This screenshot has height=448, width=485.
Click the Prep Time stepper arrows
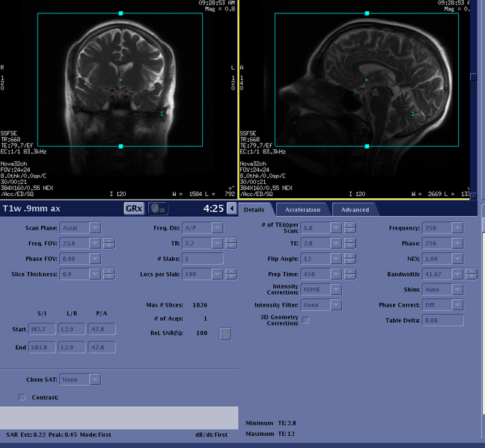coord(350,274)
